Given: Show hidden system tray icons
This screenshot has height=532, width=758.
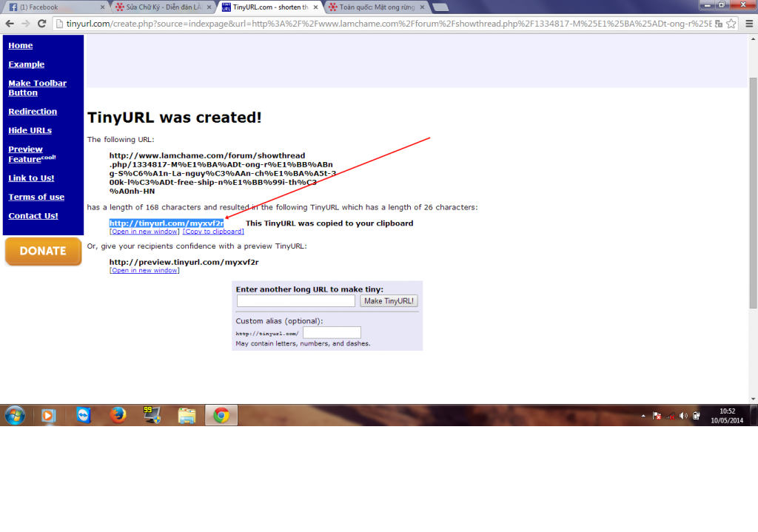Looking at the screenshot, I should click(x=644, y=416).
